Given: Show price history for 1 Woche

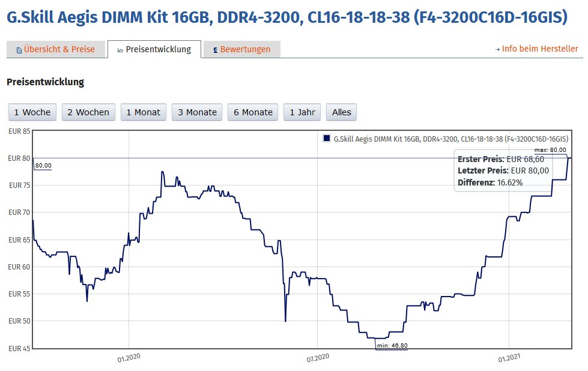Looking at the screenshot, I should [x=32, y=112].
